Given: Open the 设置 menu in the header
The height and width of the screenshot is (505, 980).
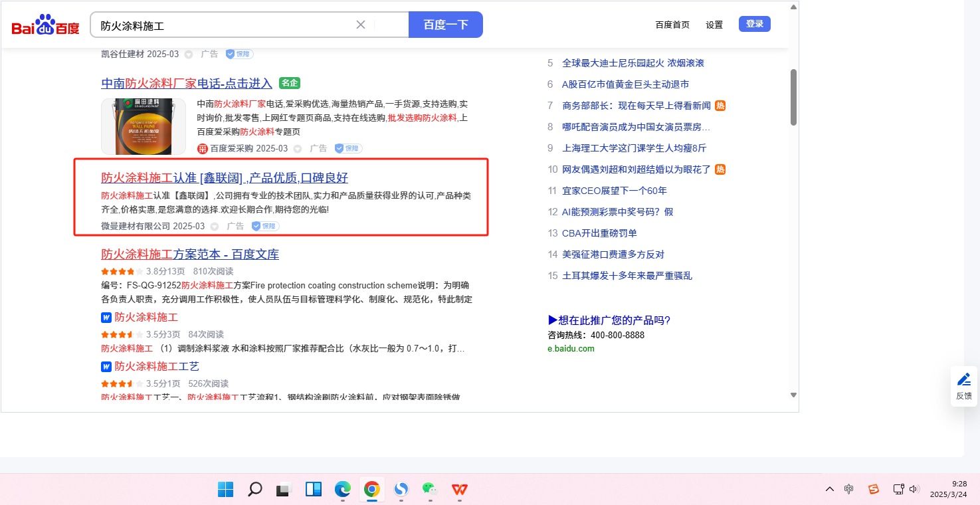Looking at the screenshot, I should coord(714,25).
